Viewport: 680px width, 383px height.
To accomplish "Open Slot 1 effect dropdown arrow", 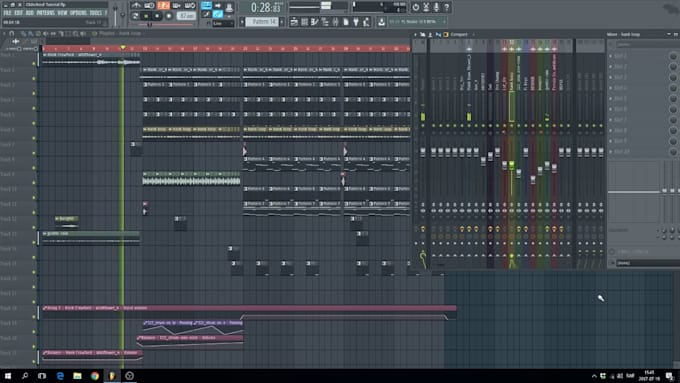I will 610,56.
